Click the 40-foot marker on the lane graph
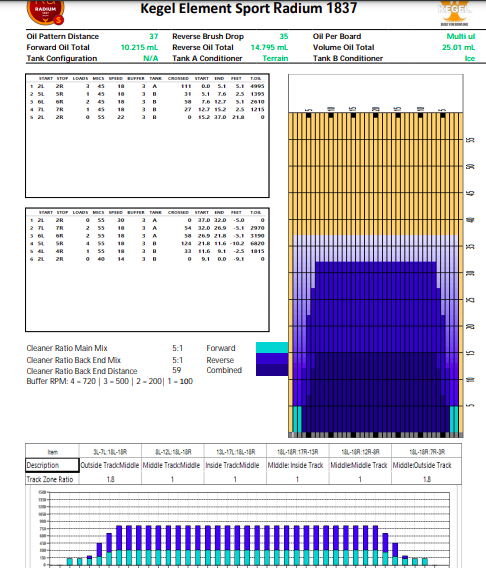The width and height of the screenshot is (486, 568). click(471, 220)
